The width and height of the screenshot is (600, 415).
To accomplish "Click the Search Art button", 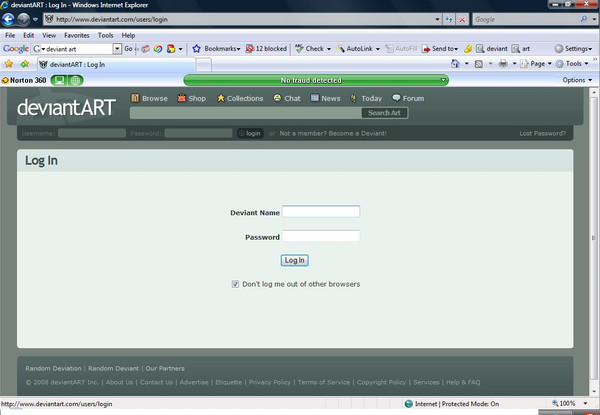I will (x=385, y=113).
